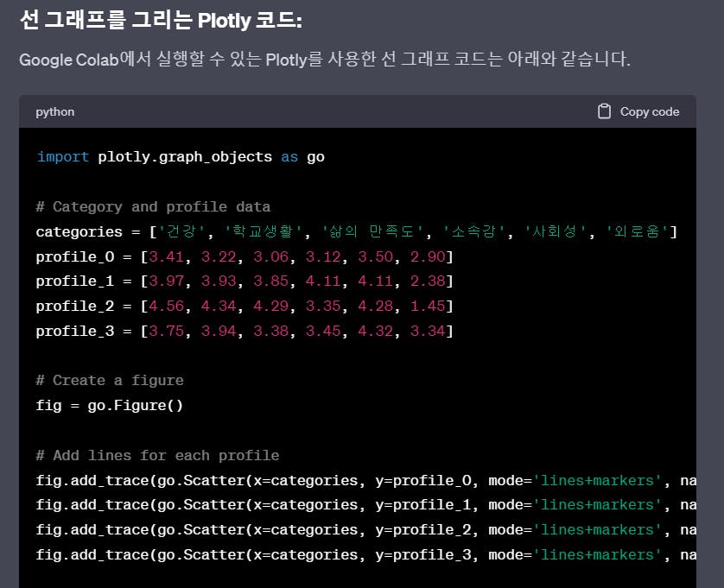Click the import plotly.graph_objects line
Viewport: 724px width, 588px height.
181,157
